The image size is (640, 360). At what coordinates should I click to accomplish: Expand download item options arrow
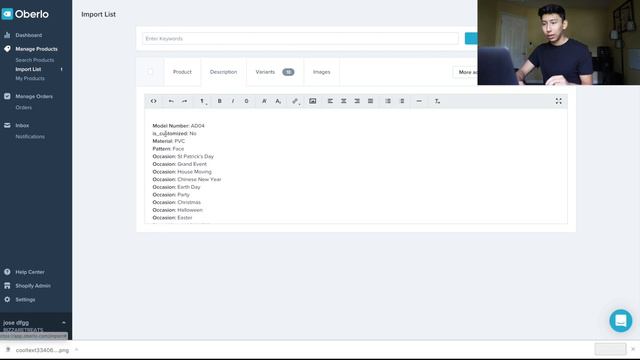tap(76, 350)
